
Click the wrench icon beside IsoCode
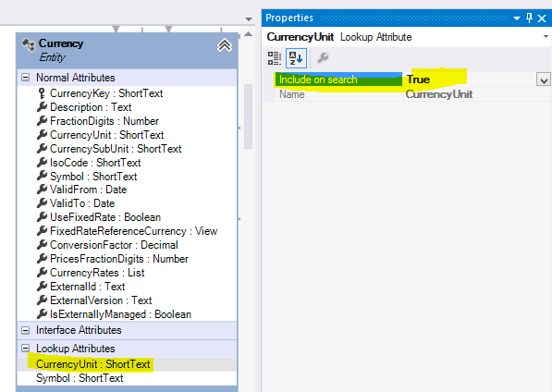(x=42, y=163)
